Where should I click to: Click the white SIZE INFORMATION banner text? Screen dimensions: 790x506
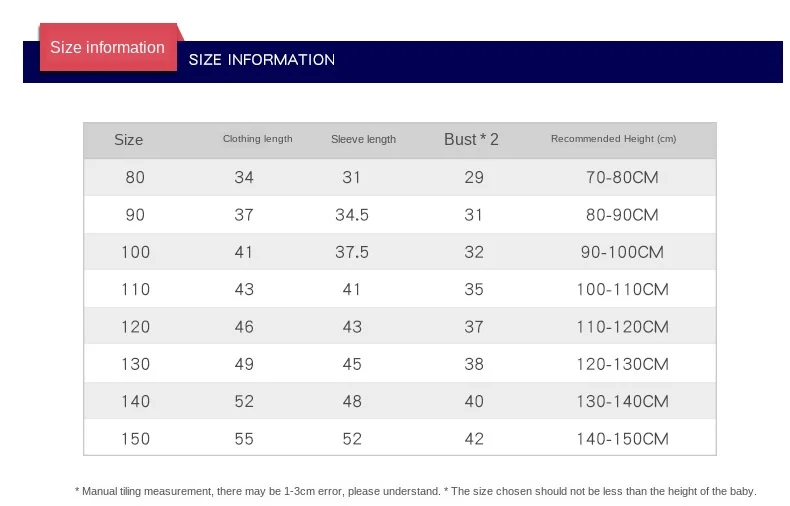click(x=262, y=60)
